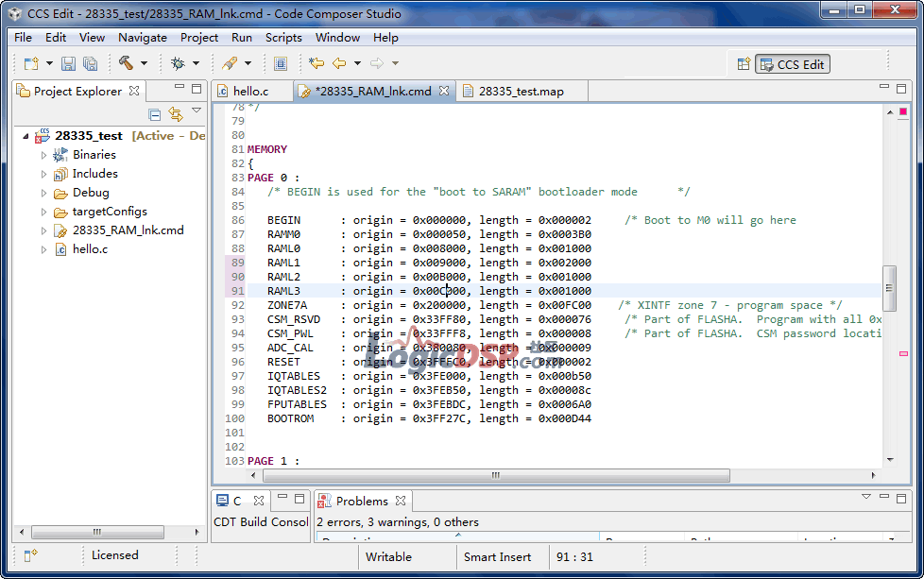Open the Problems view menu triangle

tap(866, 497)
